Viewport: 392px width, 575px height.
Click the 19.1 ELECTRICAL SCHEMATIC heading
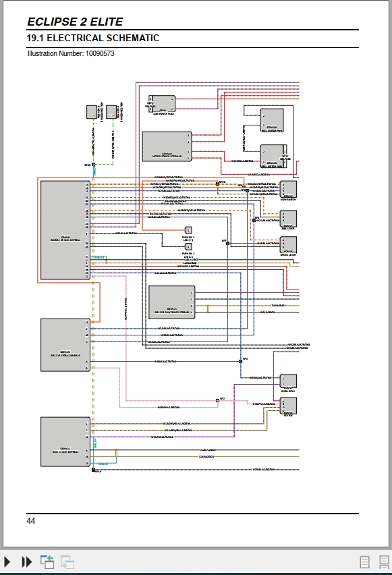pyautogui.click(x=93, y=38)
